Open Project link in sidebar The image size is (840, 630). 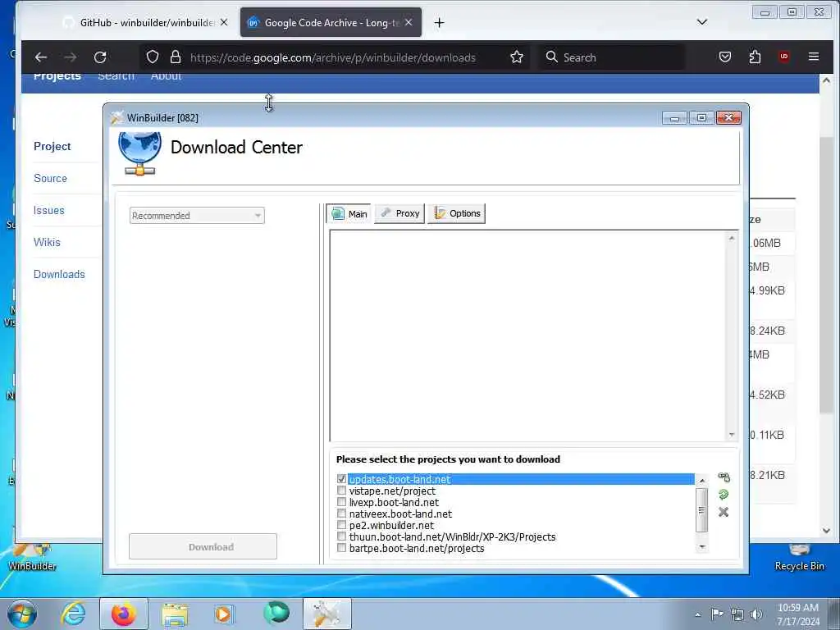point(52,146)
